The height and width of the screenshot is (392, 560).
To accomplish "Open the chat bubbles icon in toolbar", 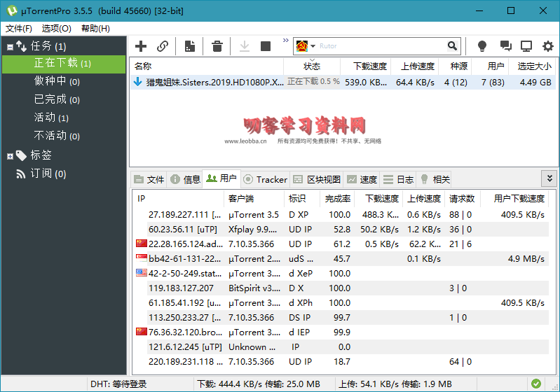I will coord(505,46).
